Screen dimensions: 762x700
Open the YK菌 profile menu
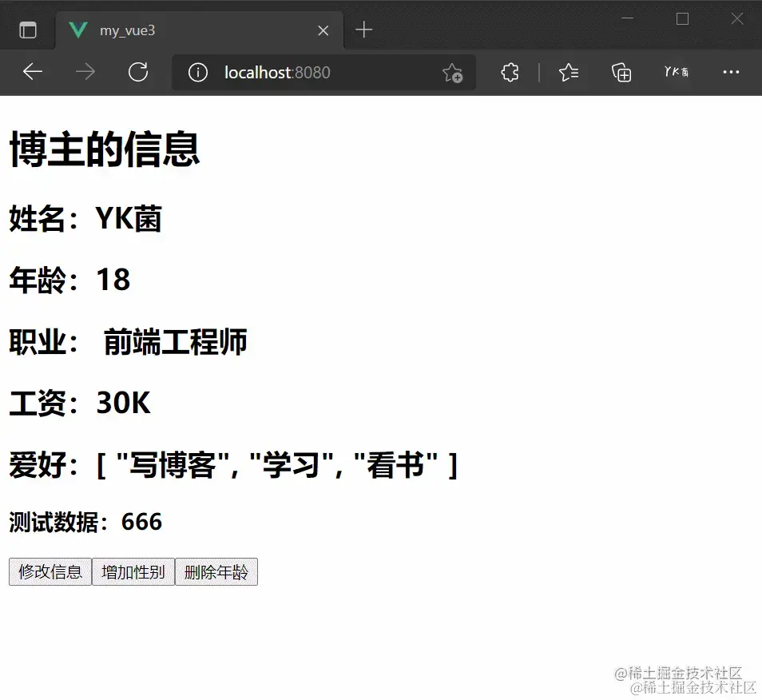click(677, 72)
